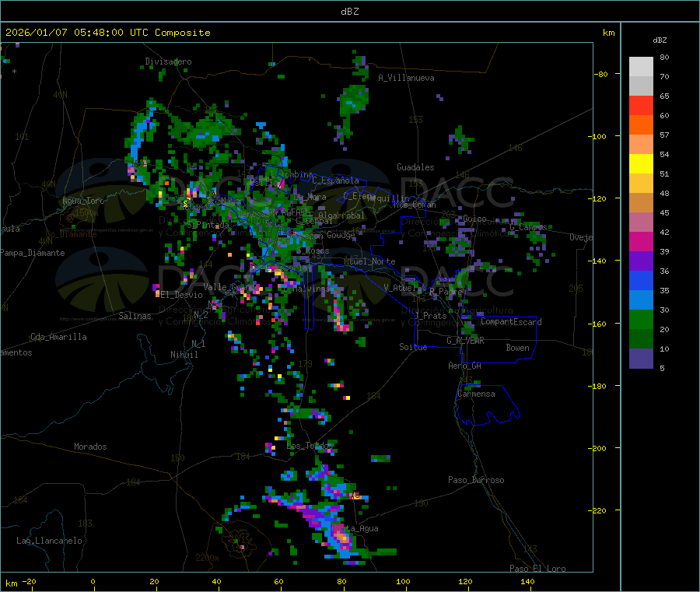Click the Divisadero map label
This screenshot has height=592, width=700.
click(x=168, y=61)
